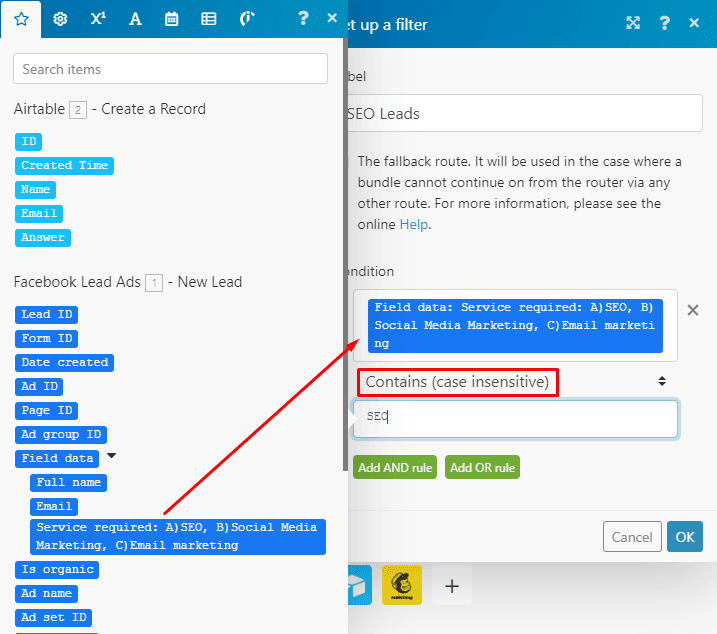The image size is (717, 634).
Task: Click the plus icon to add app
Action: 452,586
